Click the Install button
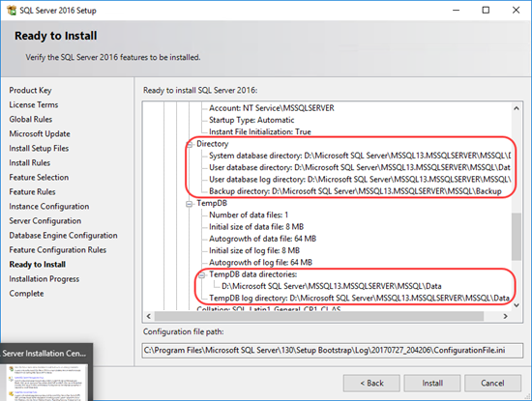Screen dimensions: 532x401 (x=432, y=383)
